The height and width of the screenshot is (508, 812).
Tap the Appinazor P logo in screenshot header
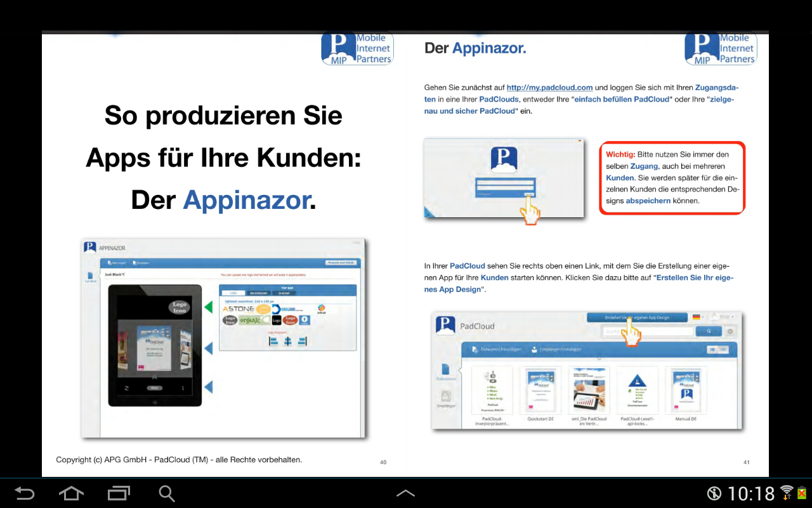click(90, 248)
